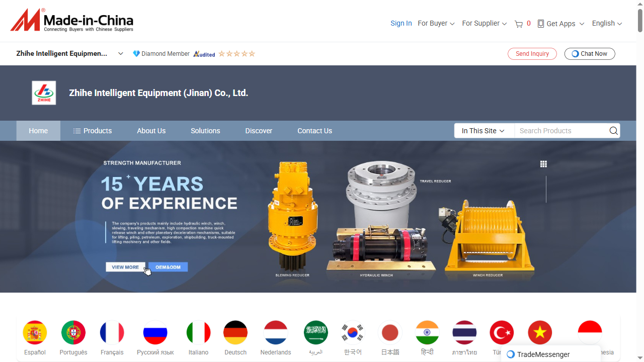644x362 pixels.
Task: Select the Deutsch flag
Action: pos(235,333)
